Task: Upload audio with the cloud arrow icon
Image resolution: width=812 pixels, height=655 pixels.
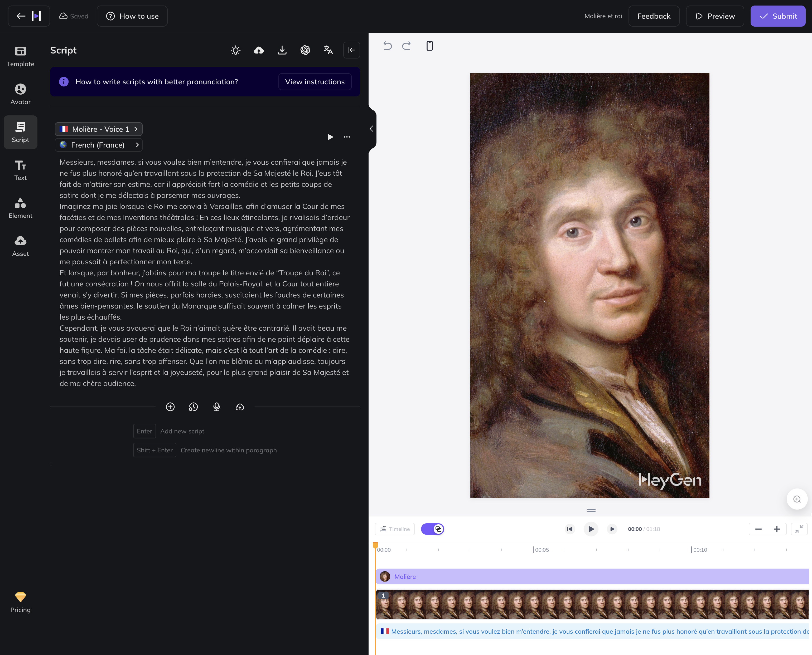Action: coord(240,407)
